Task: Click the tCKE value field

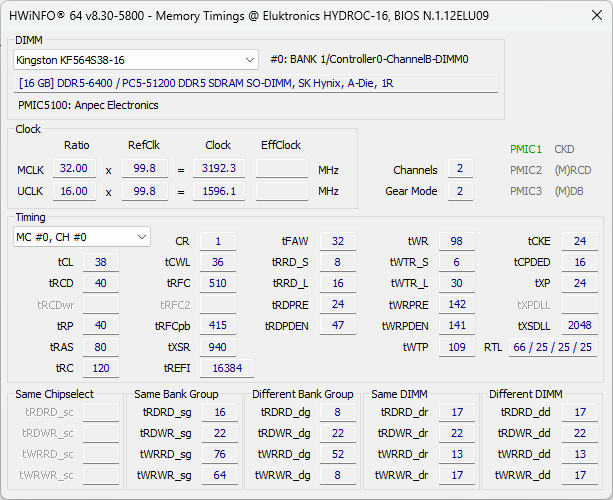Action: point(580,241)
